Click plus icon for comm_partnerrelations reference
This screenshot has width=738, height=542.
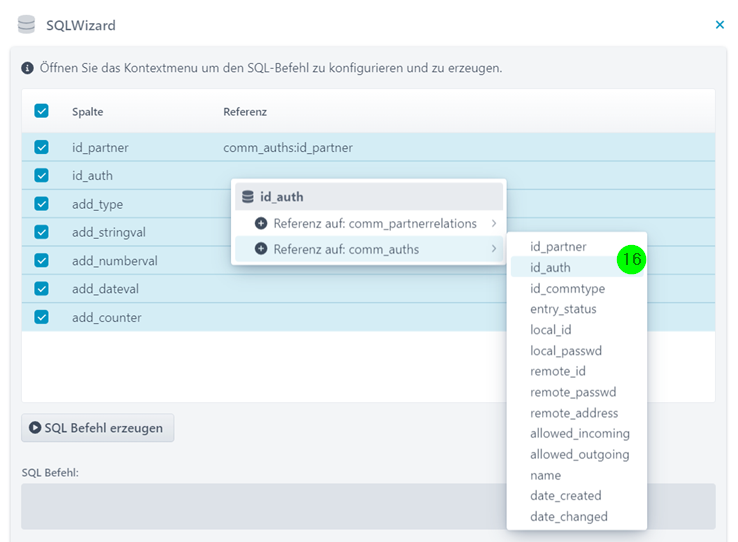point(261,223)
